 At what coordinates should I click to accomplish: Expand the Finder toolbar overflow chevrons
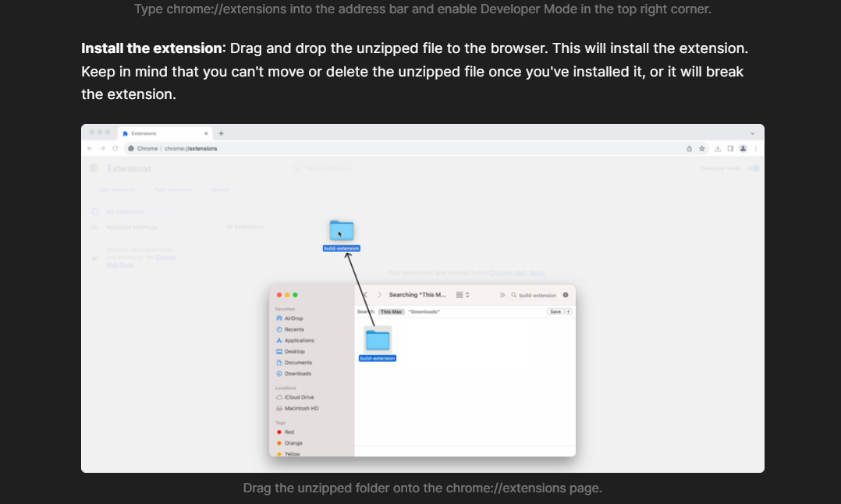pos(502,295)
